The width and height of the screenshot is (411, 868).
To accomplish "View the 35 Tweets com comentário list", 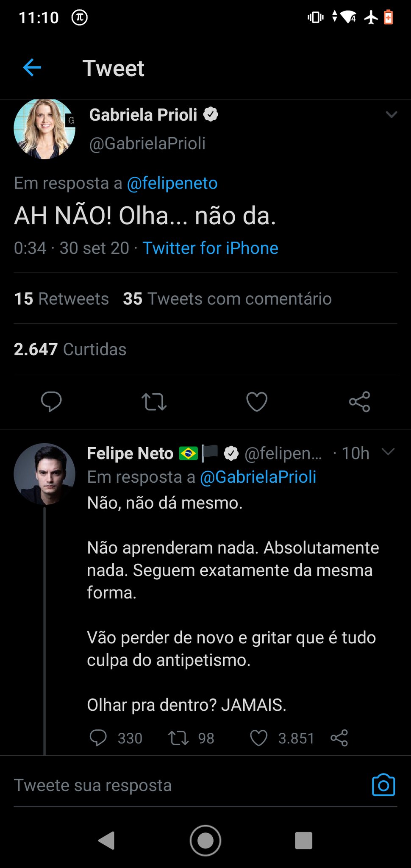I will point(227,299).
